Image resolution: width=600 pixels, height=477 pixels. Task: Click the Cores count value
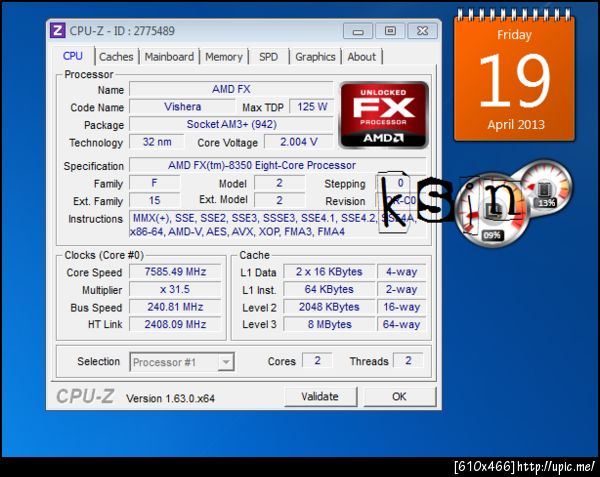tap(317, 360)
